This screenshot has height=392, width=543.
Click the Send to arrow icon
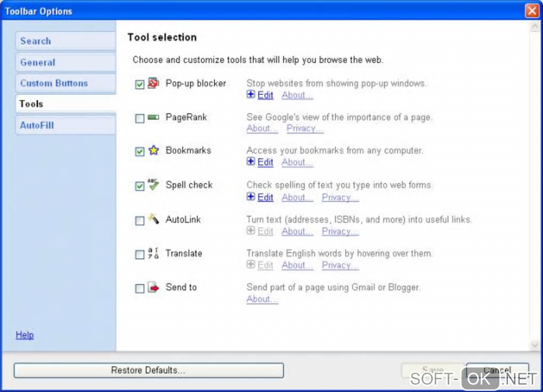pyautogui.click(x=153, y=287)
